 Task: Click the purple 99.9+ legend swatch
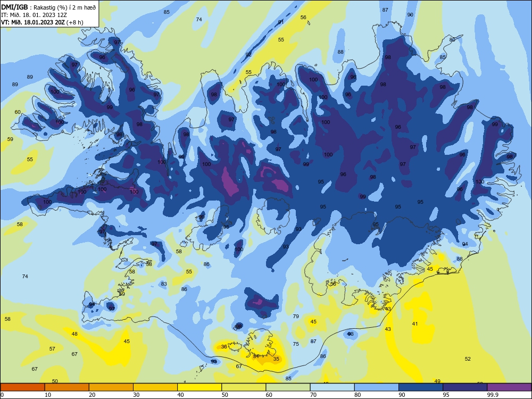(x=509, y=387)
